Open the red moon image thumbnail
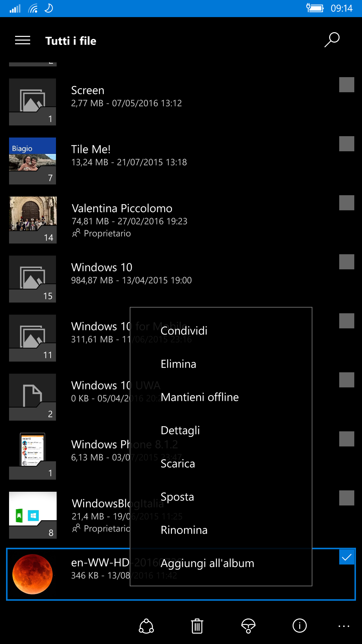 33,574
